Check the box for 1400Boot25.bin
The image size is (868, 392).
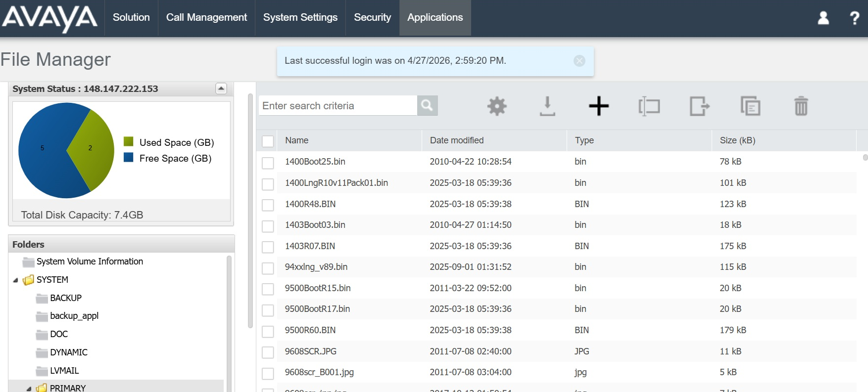(x=268, y=163)
